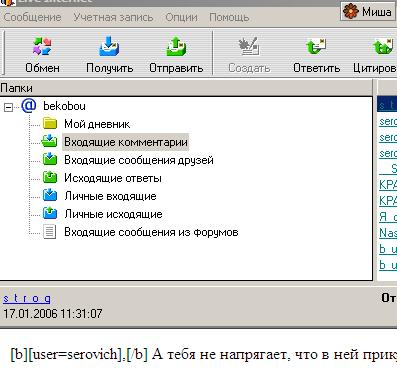This screenshot has height=370, width=397.
Task: Click the Входящие комментарии inbox icon
Action: [x=49, y=141]
